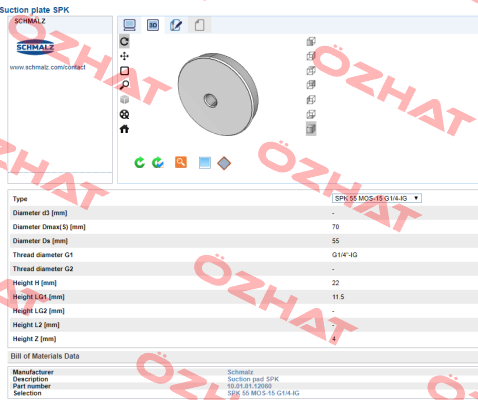Click the highlighted solid cube view icon
Viewport: 478px width, 400px height.
pos(311,129)
